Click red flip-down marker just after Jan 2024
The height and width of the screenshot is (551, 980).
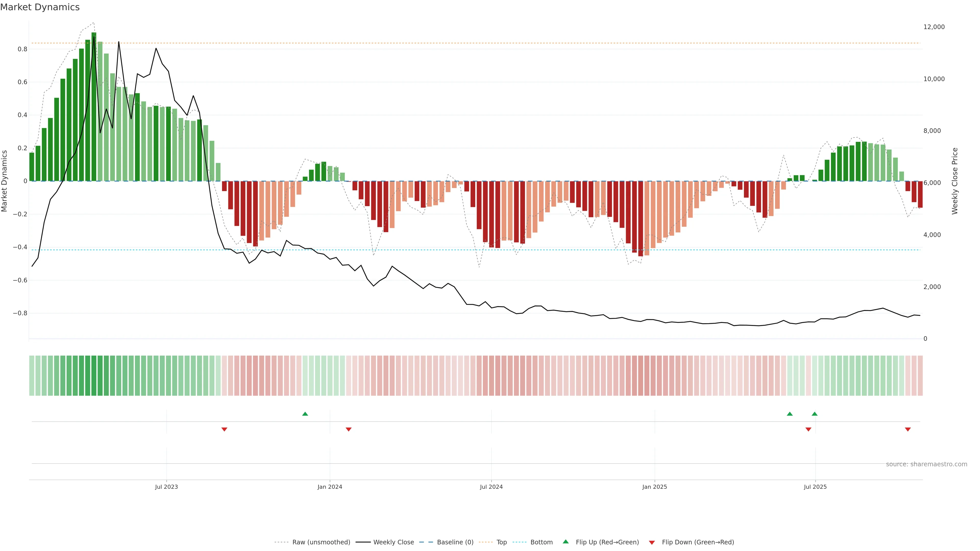click(x=348, y=429)
